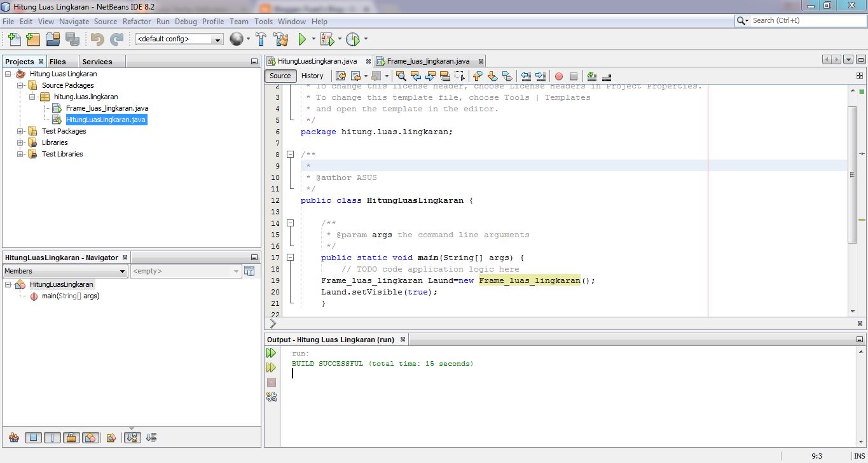Open the default config dropdown

pos(217,39)
